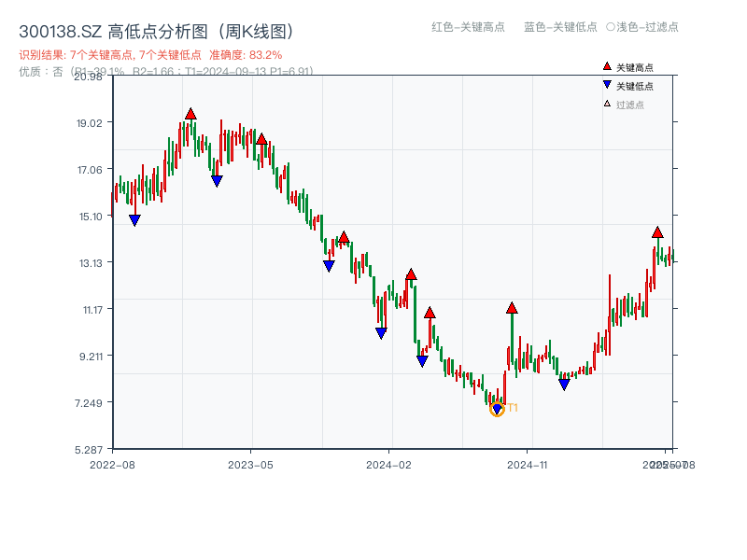Select the red triangle marker above the chart peak
This screenshot has width=747, height=560.
point(191,112)
